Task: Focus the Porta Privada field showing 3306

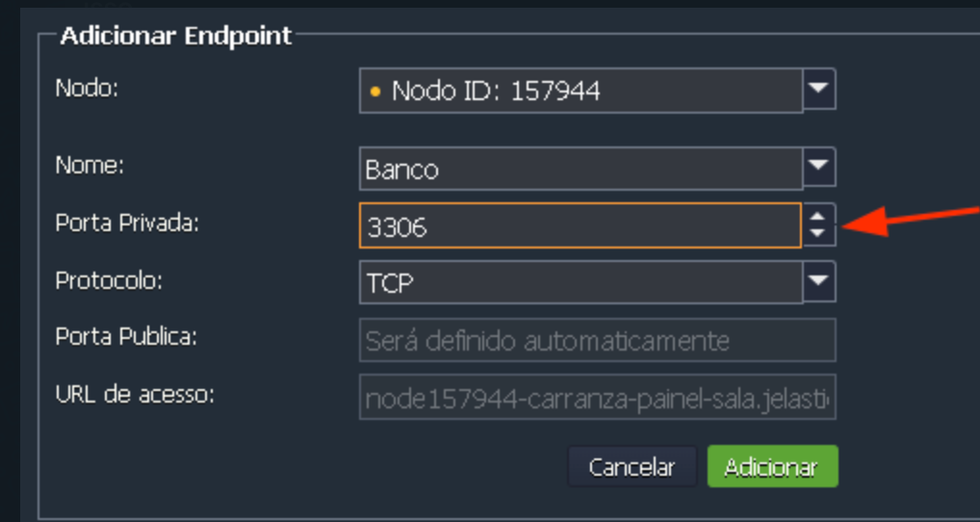Action: click(580, 225)
